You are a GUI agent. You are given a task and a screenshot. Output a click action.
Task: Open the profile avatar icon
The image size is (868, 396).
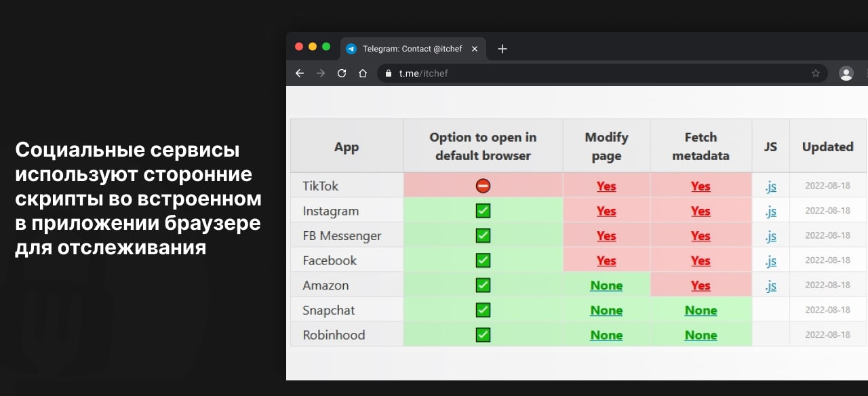pyautogui.click(x=846, y=73)
